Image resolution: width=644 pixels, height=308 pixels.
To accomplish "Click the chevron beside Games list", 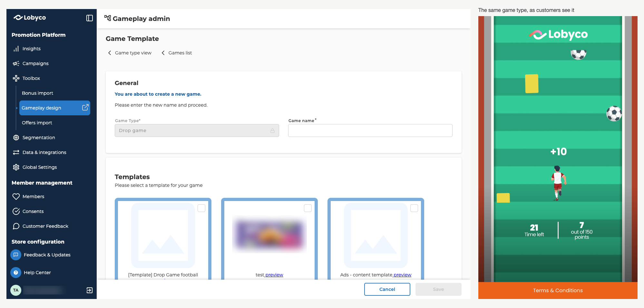I will click(x=163, y=53).
